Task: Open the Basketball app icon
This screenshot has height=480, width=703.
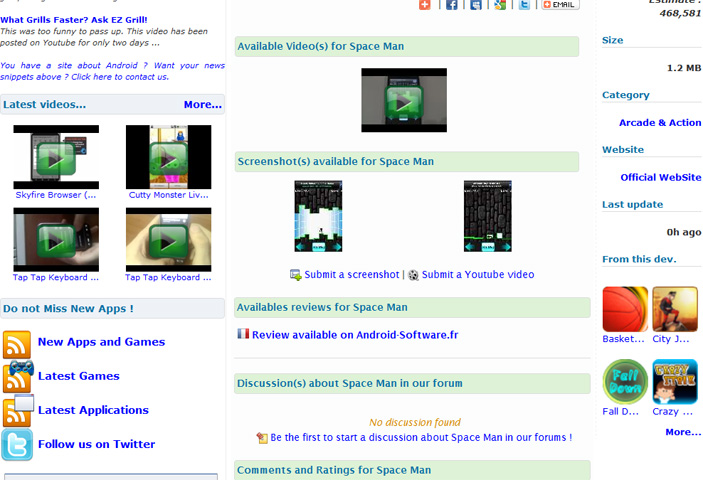Action: [x=624, y=309]
